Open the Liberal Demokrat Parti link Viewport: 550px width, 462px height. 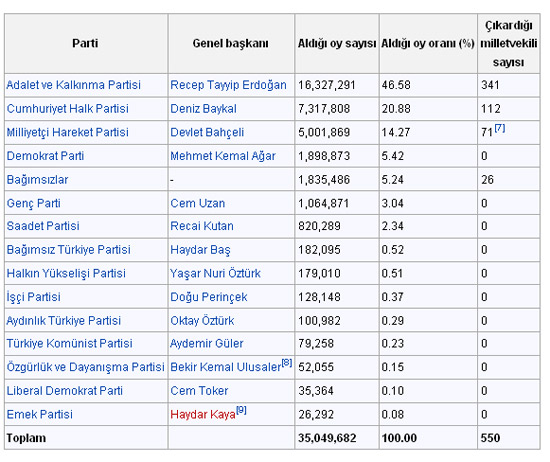[65, 391]
